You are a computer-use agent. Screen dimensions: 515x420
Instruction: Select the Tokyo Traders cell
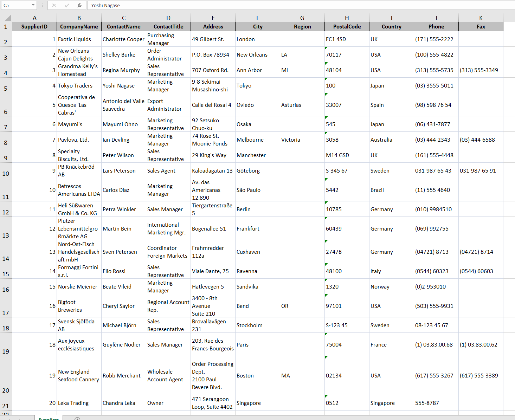[79, 85]
